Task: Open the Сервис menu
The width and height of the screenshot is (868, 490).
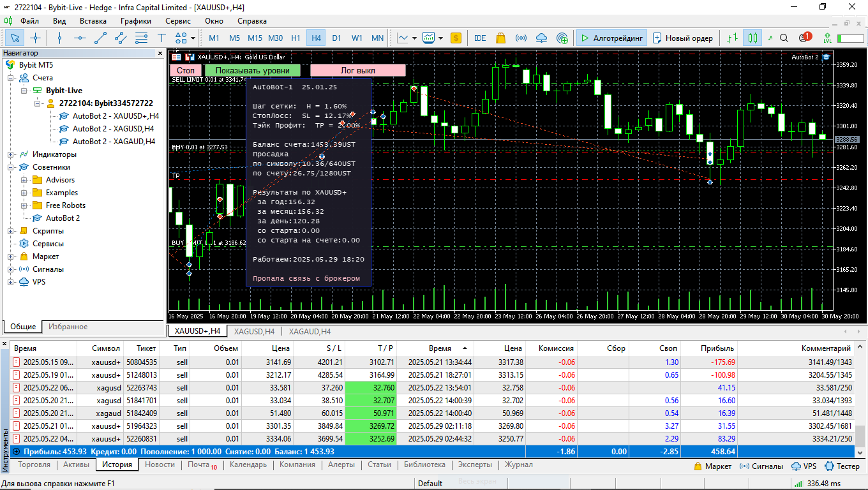Action: pos(178,20)
